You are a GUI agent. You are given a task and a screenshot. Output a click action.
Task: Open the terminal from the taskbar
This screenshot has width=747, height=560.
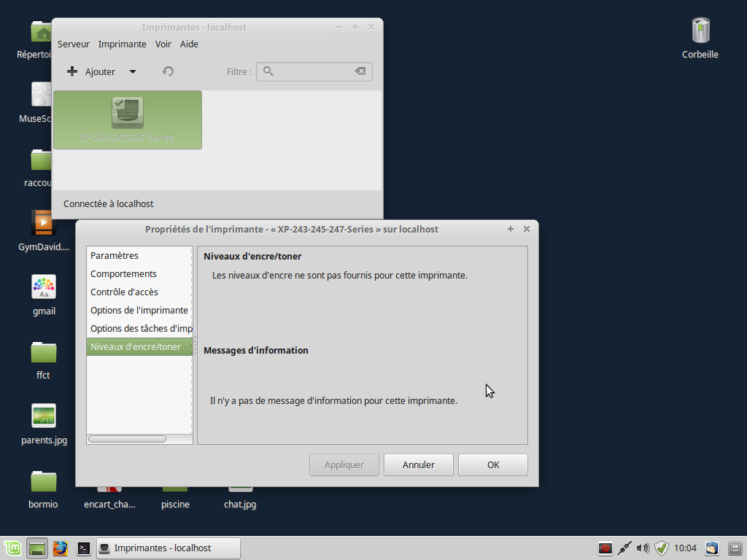(x=84, y=548)
